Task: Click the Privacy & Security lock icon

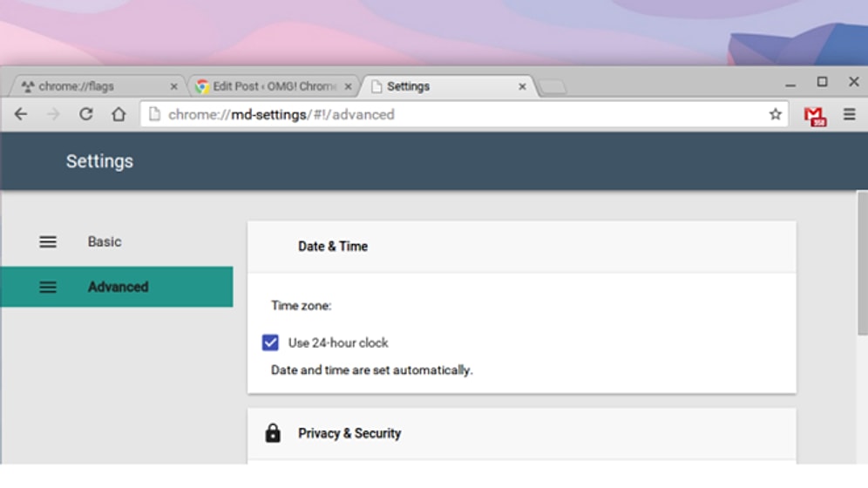Action: tap(273, 433)
